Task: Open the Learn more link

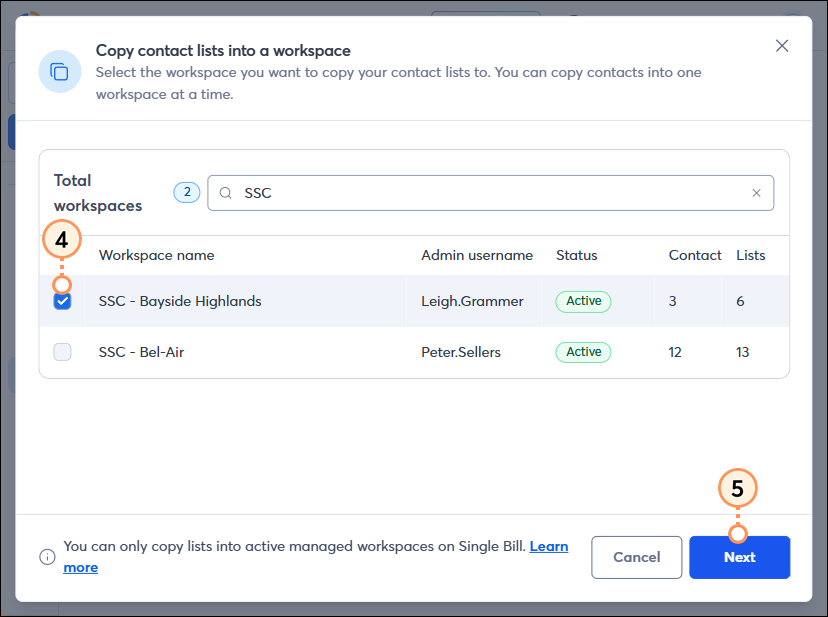Action: [x=549, y=546]
